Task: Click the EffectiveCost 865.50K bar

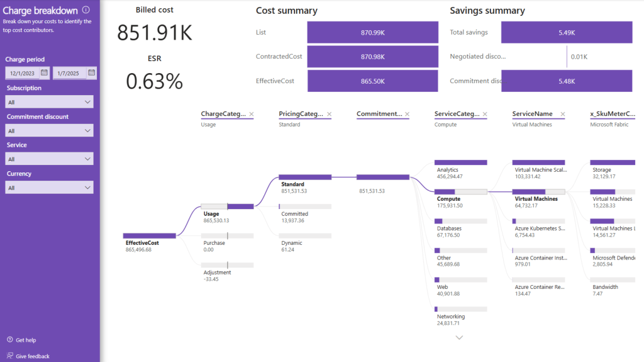Action: pyautogui.click(x=372, y=81)
